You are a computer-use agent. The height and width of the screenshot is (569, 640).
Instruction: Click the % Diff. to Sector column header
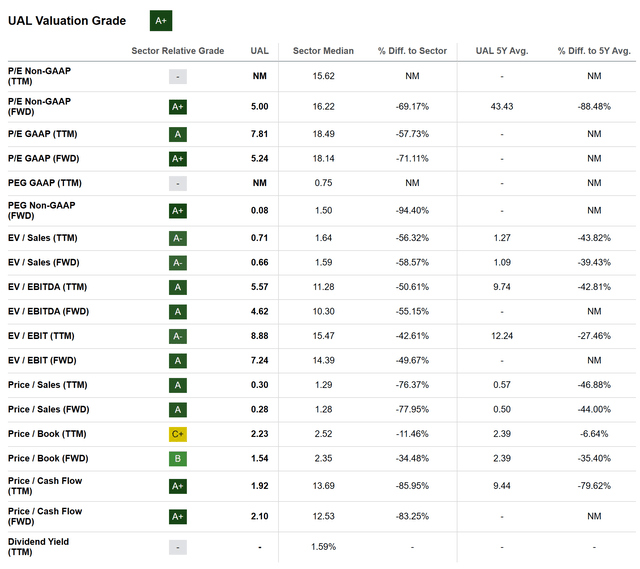412,51
